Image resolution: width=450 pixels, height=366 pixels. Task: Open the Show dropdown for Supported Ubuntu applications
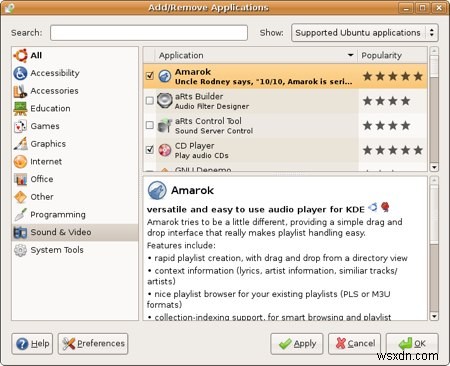[365, 33]
